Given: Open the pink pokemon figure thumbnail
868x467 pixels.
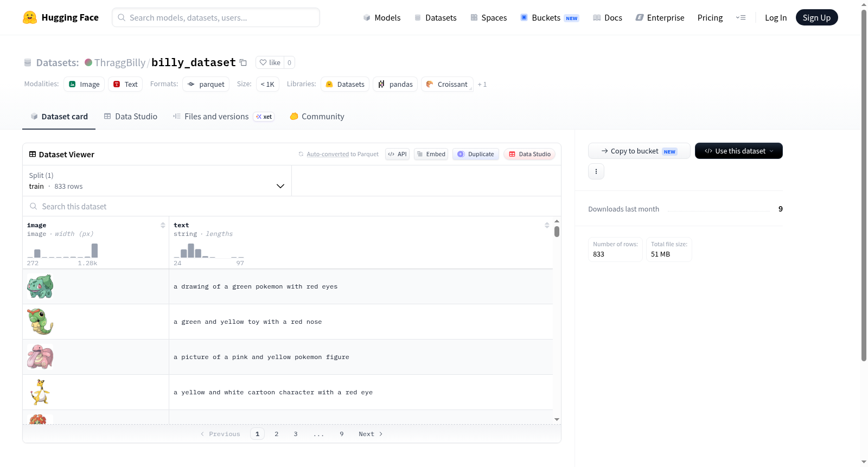Looking at the screenshot, I should point(40,357).
